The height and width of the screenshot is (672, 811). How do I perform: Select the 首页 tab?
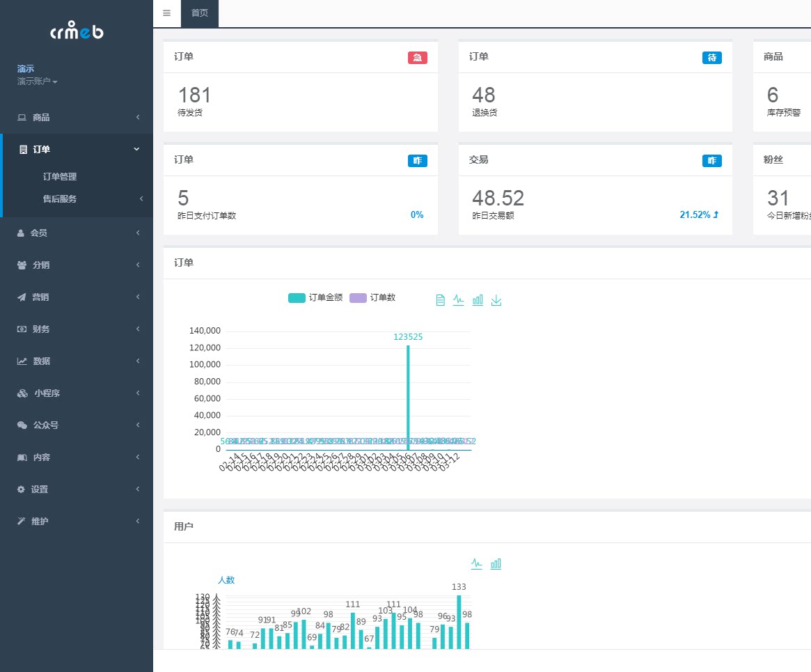pyautogui.click(x=200, y=13)
